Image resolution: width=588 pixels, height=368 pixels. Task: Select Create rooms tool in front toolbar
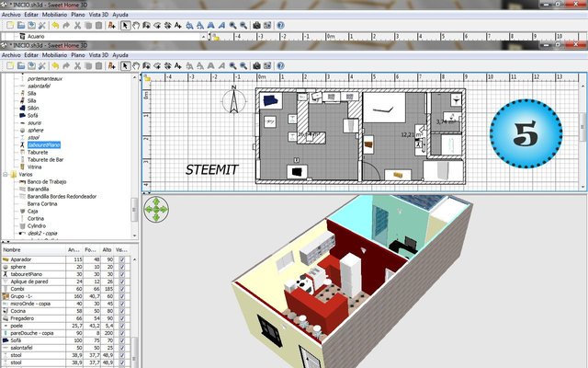[x=157, y=65]
